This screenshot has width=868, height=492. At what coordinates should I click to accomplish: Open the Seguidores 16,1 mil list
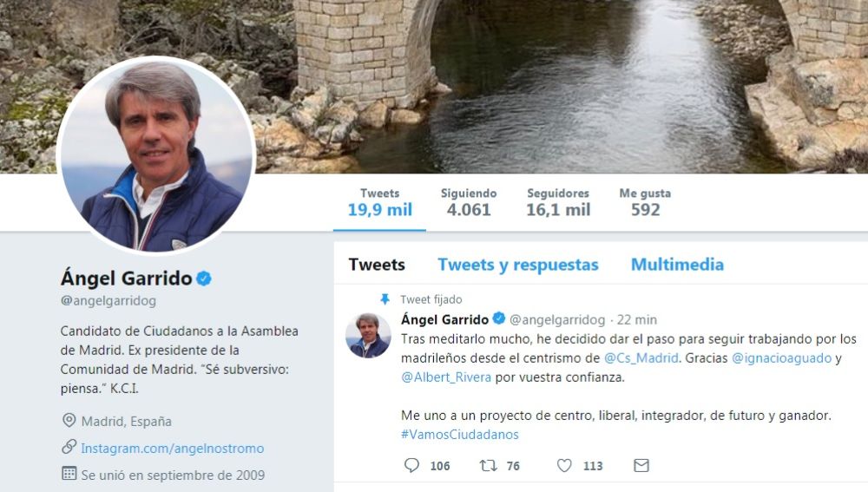[x=558, y=202]
